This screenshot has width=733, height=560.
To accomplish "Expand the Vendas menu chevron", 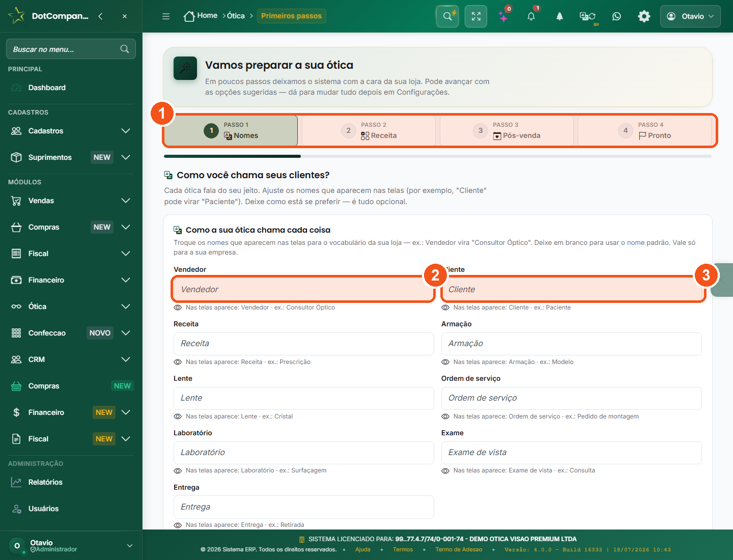I will (x=126, y=201).
